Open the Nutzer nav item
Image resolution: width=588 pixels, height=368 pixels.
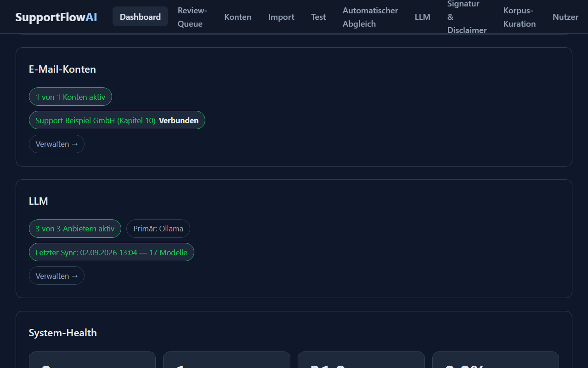tap(565, 17)
